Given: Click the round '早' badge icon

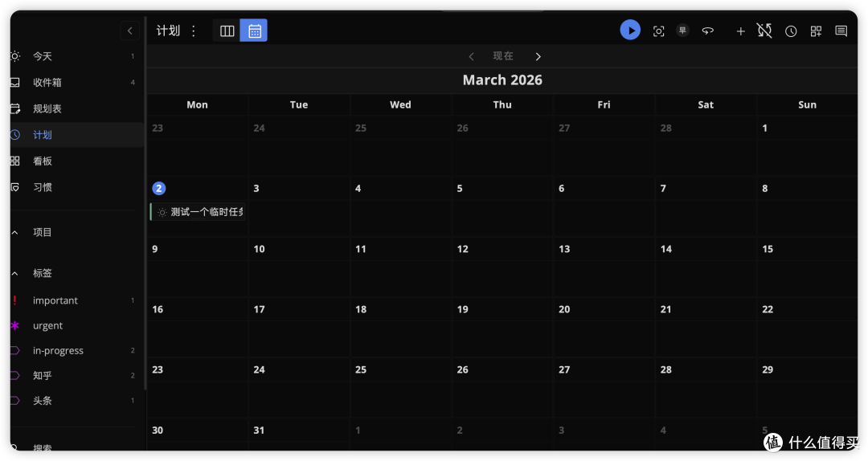Looking at the screenshot, I should 682,31.
